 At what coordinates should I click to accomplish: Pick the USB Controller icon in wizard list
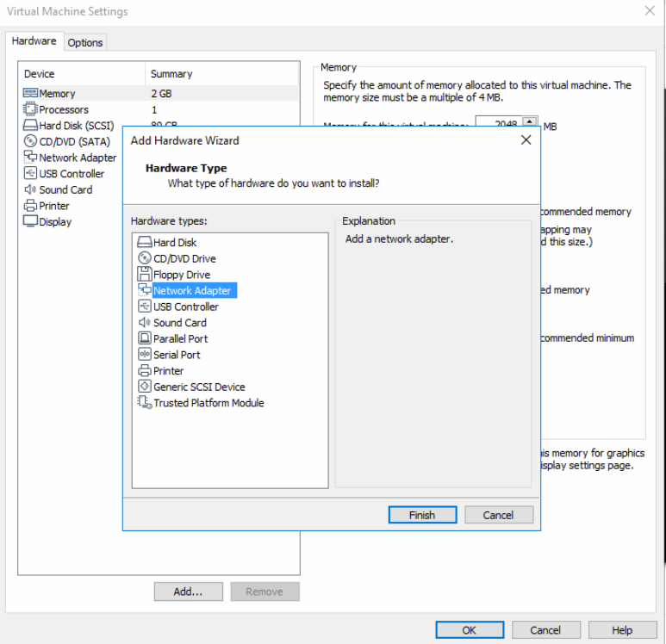click(x=145, y=307)
